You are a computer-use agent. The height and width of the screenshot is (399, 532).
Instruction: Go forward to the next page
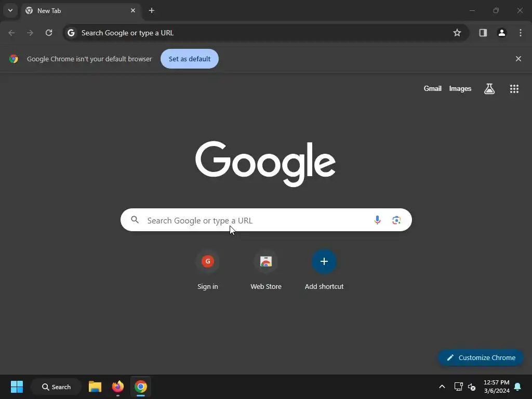pyautogui.click(x=30, y=33)
